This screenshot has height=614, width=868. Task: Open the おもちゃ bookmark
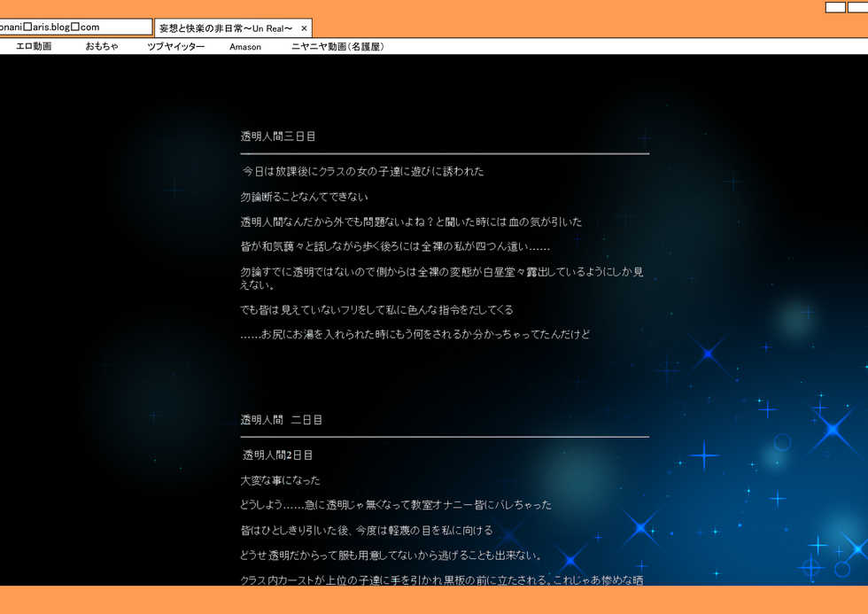[102, 46]
